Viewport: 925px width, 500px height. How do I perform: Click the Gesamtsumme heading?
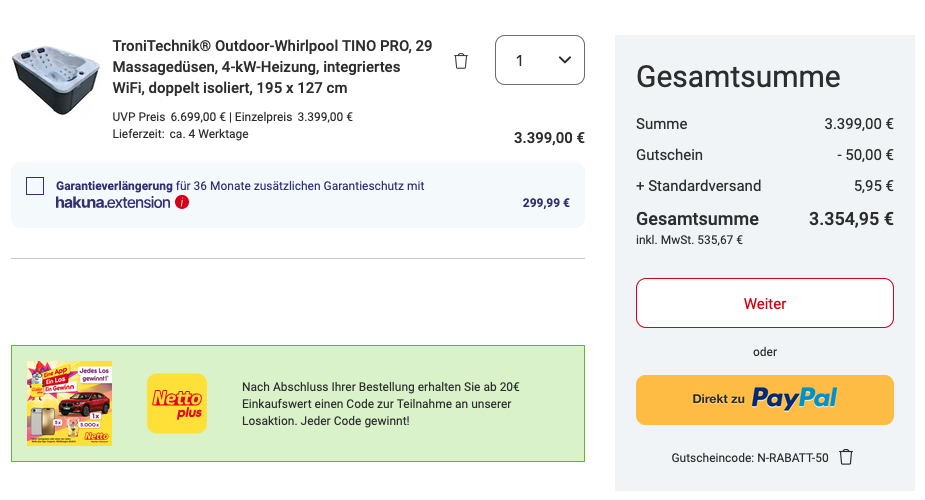pyautogui.click(x=738, y=77)
